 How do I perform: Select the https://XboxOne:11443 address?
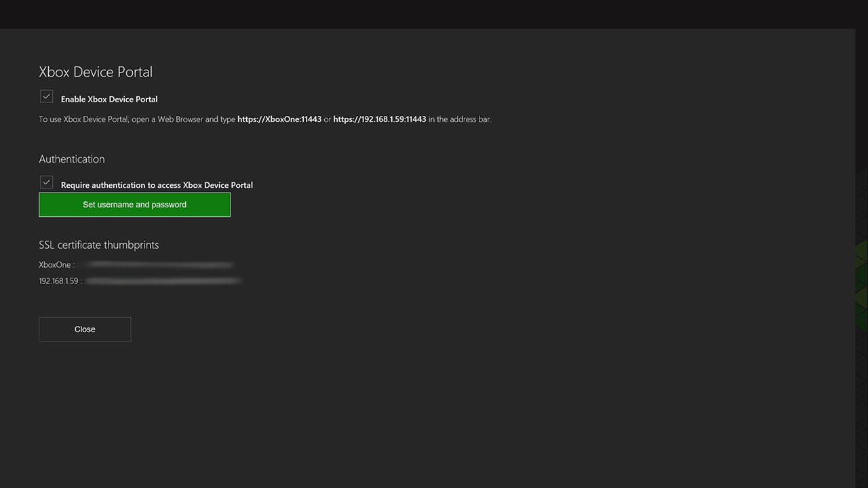point(279,119)
